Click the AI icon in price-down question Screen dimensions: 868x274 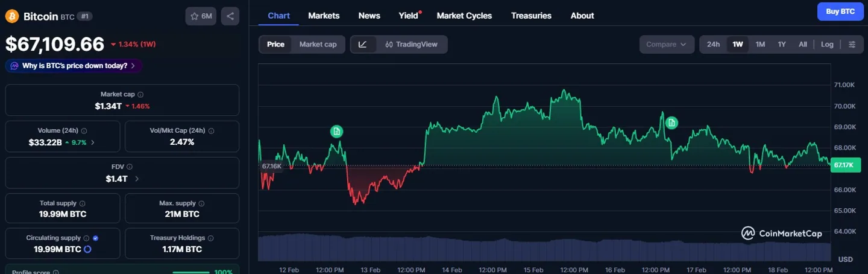tap(14, 66)
